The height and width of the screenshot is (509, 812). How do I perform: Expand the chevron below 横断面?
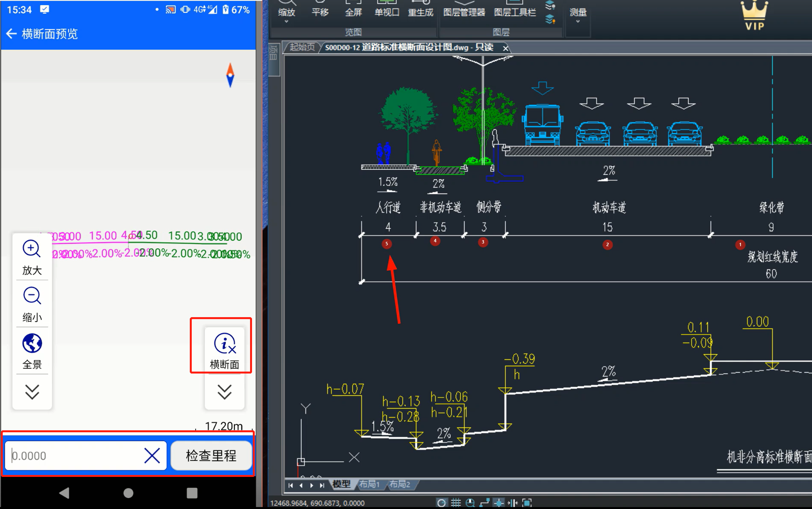click(x=225, y=391)
